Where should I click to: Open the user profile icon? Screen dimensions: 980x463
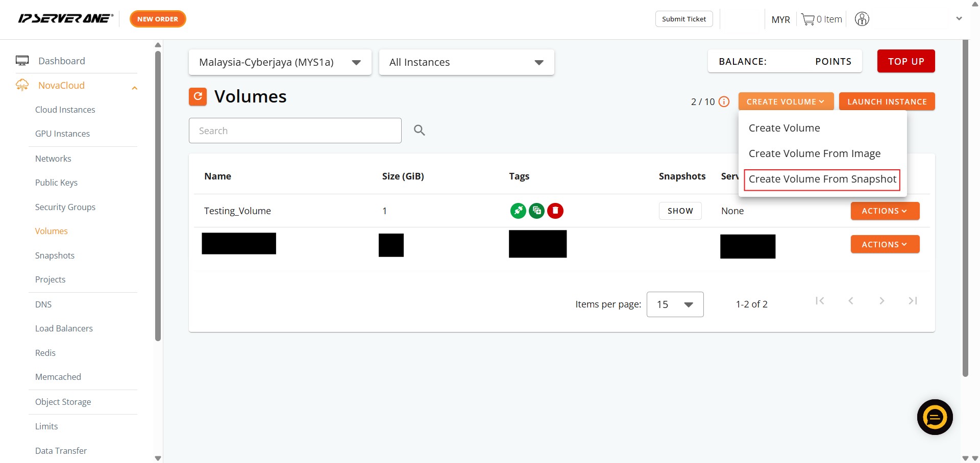(x=862, y=19)
